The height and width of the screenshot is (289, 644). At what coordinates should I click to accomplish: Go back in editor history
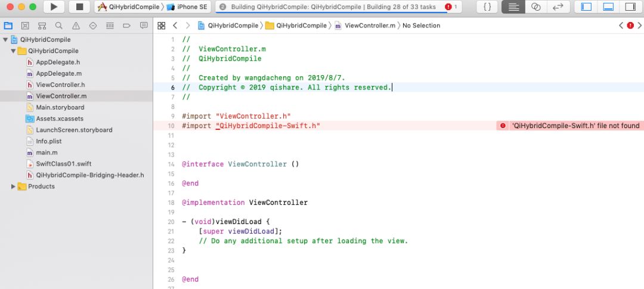pyautogui.click(x=175, y=26)
